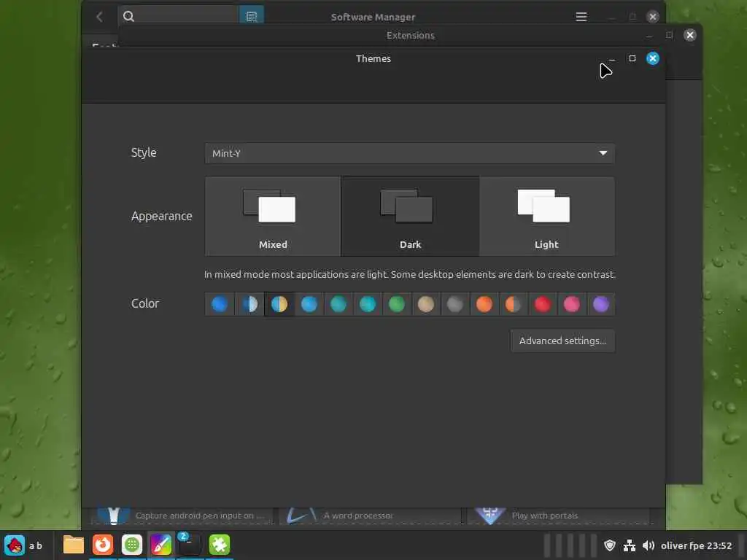Image resolution: width=747 pixels, height=560 pixels.
Task: Choose the red accent color
Action: click(543, 304)
